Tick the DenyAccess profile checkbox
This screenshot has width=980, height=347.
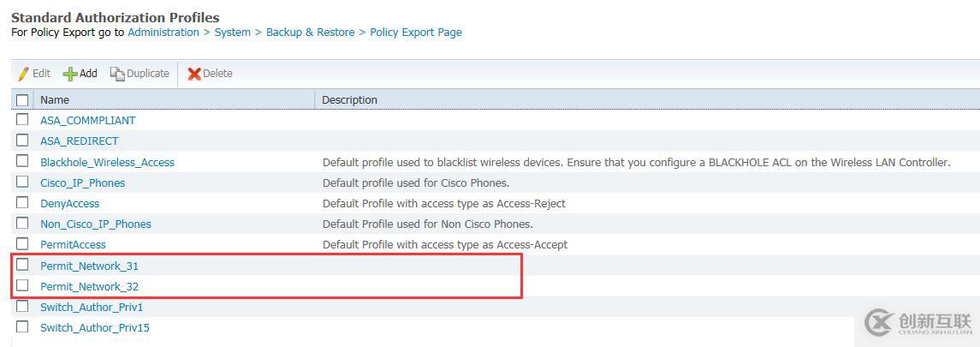(x=22, y=203)
